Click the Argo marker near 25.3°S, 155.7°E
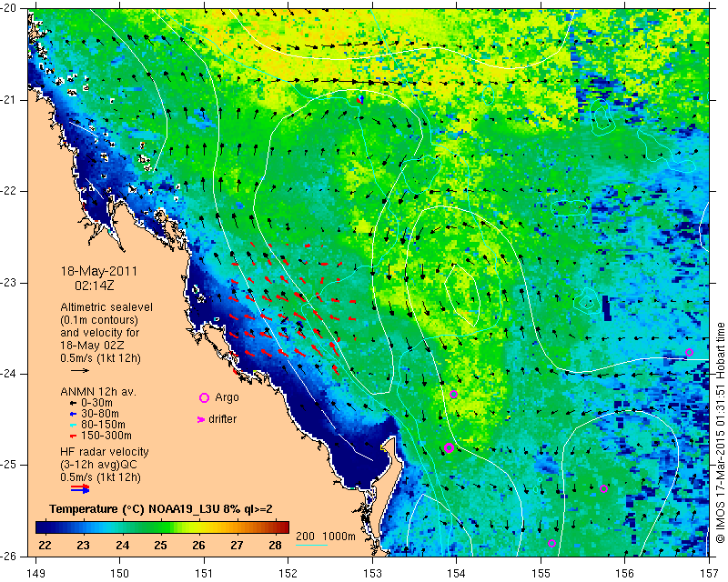Image resolution: width=728 pixels, height=582 pixels. (603, 488)
